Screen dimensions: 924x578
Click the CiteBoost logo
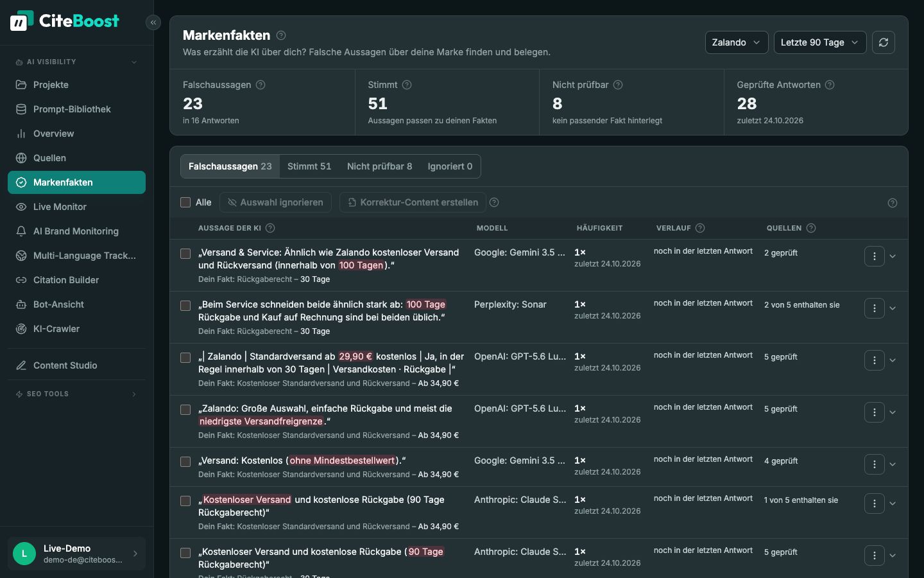[x=65, y=21]
